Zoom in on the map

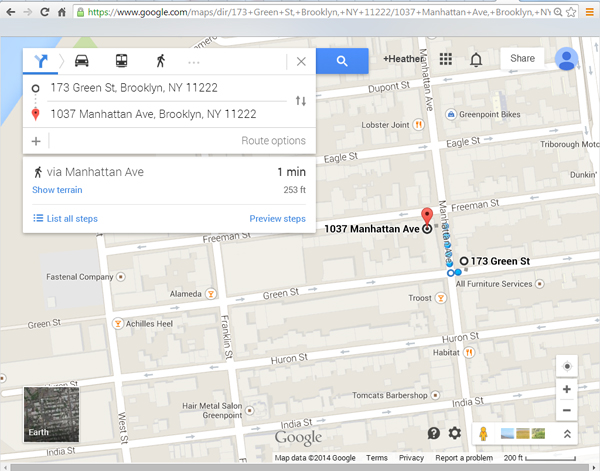[x=567, y=389]
